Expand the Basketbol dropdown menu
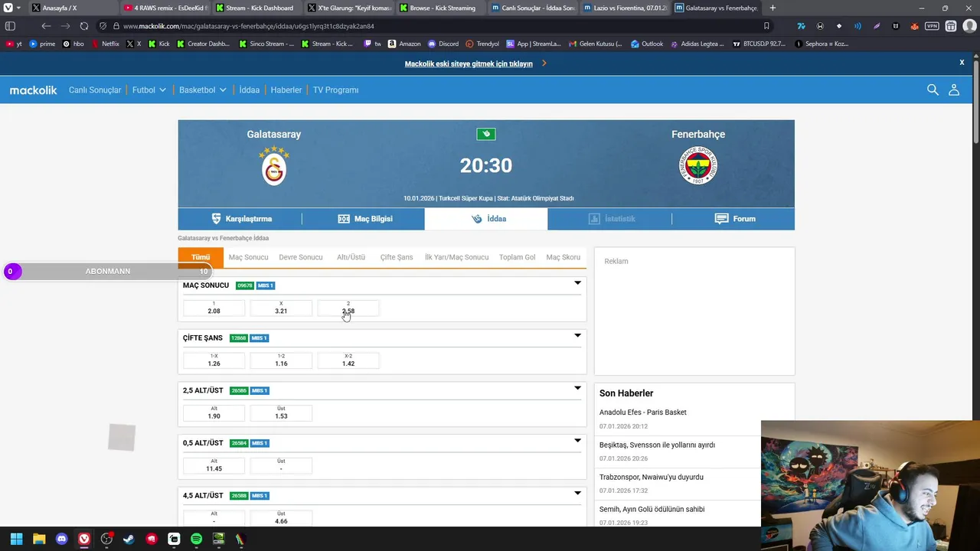This screenshot has height=551, width=980. tap(203, 90)
